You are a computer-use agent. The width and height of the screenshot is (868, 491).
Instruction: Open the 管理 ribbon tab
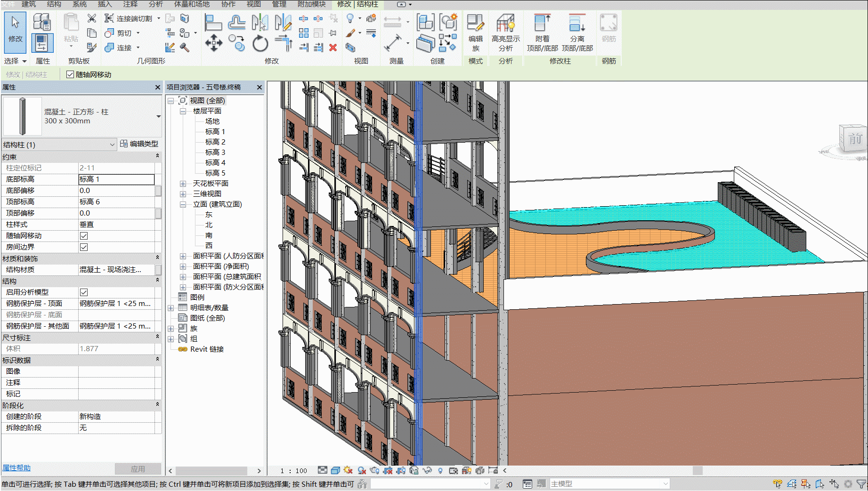[x=279, y=4]
